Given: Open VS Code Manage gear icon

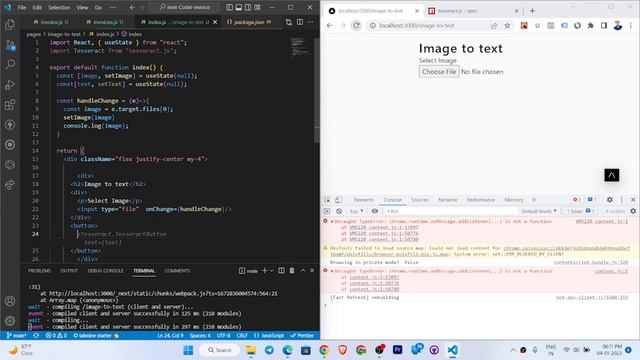Looking at the screenshot, I should [x=10, y=320].
